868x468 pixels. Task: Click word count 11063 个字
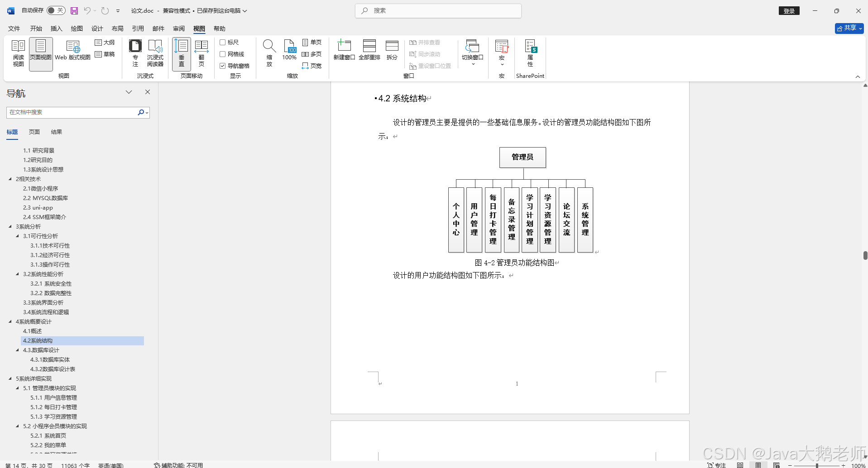coord(75,465)
